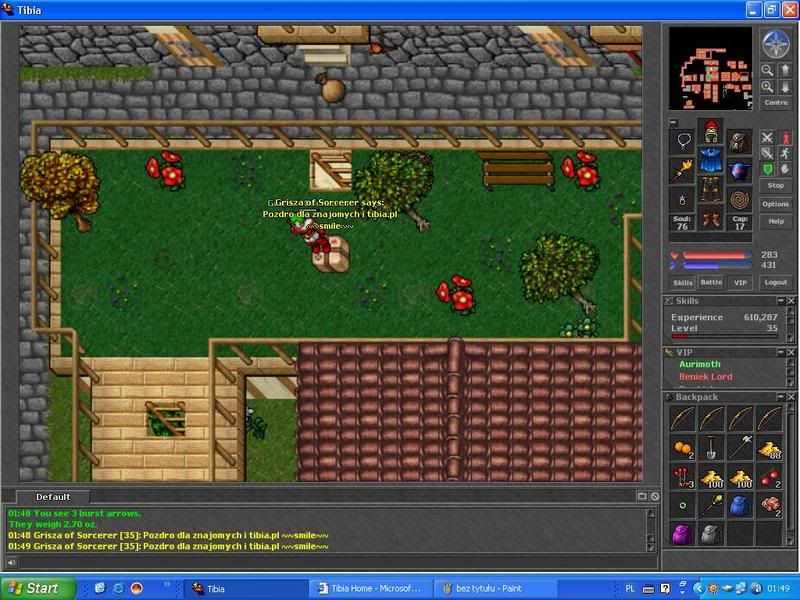Open the Options menu
Viewport: 800px width, 600px height.
pos(776,204)
